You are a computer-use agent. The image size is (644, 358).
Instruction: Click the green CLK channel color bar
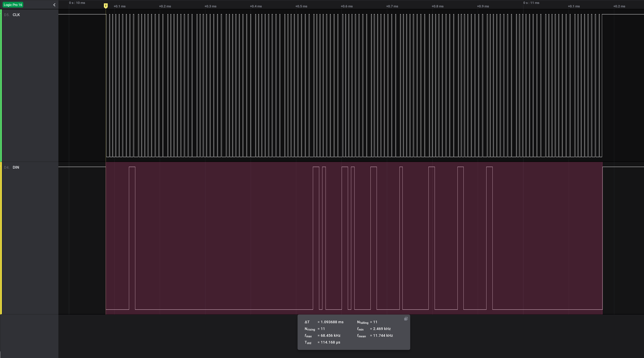click(1, 85)
